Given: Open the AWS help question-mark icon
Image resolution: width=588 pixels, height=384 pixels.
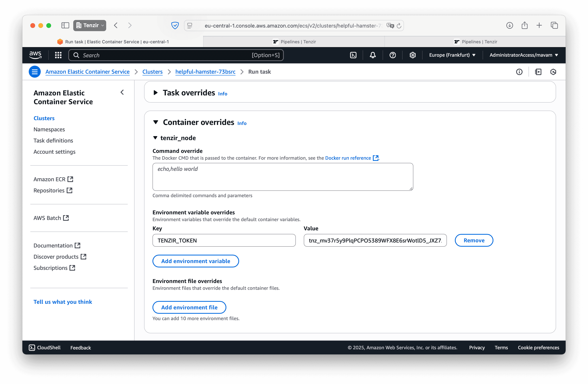Looking at the screenshot, I should click(x=393, y=55).
